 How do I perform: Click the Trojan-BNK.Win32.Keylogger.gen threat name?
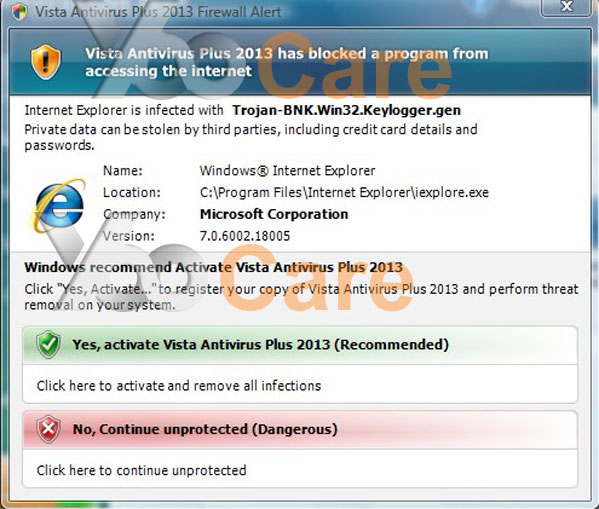(346, 110)
